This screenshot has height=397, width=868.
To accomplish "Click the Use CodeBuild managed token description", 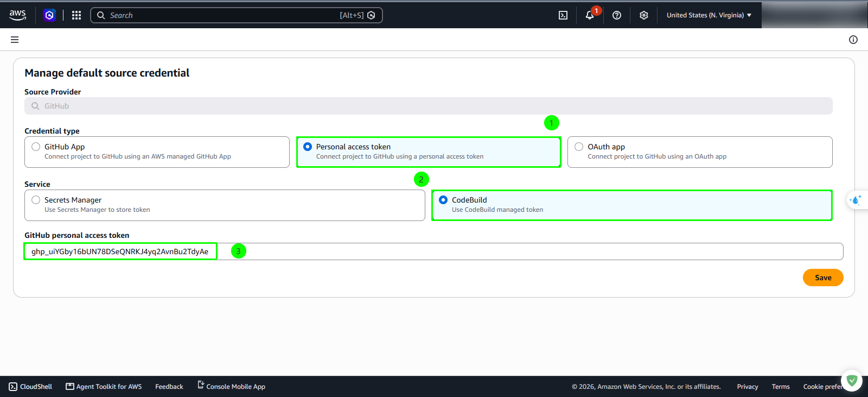I will coord(497,210).
